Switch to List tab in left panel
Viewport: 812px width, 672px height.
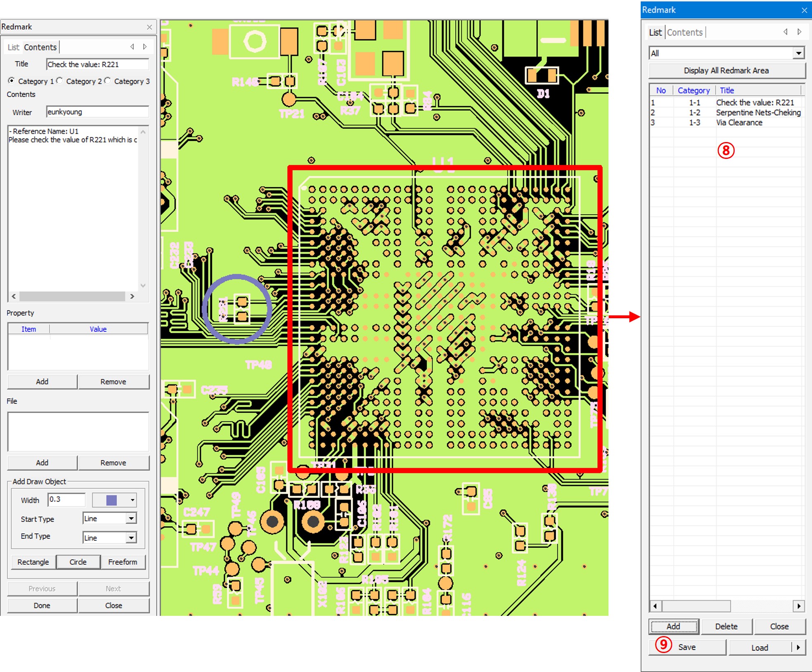13,47
